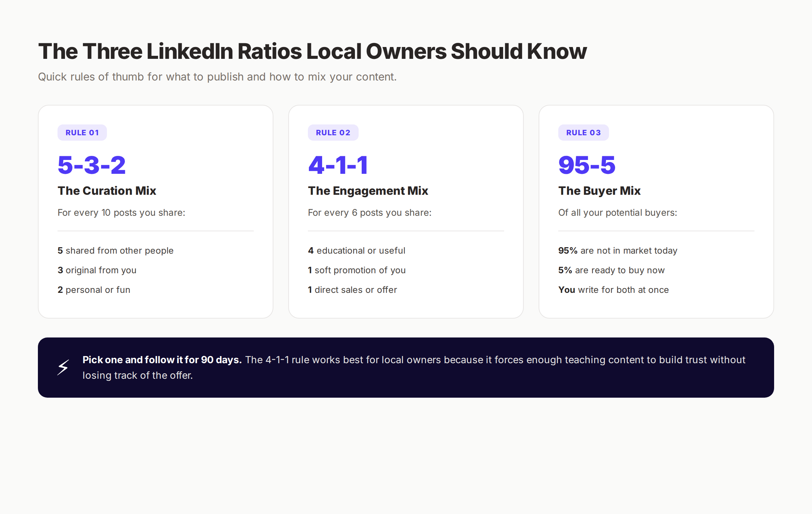The height and width of the screenshot is (514, 812).
Task: Click 'For every 10 posts you share:' text
Action: click(x=121, y=213)
